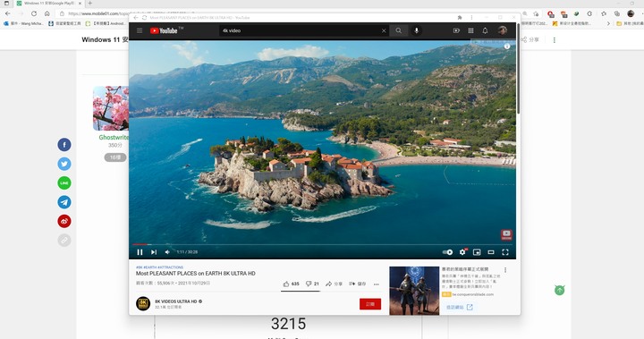
Task: Open video settings gear icon
Action: pos(463,252)
